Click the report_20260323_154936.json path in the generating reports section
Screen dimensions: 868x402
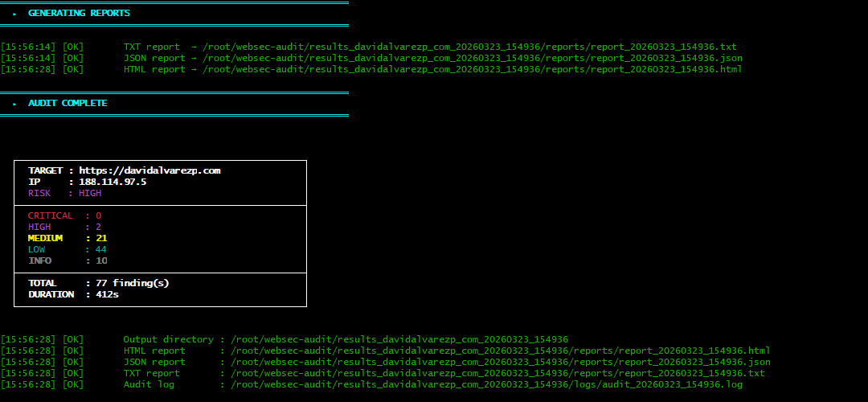[x=473, y=58]
